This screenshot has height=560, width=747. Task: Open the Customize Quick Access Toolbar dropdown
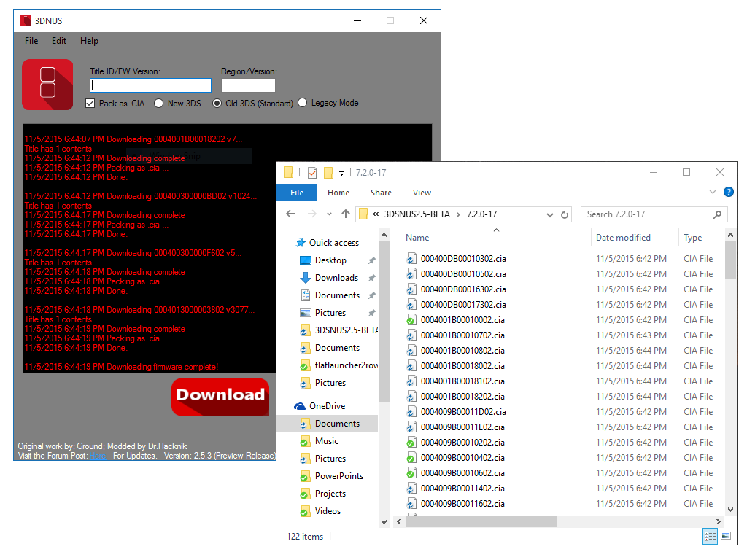point(341,173)
